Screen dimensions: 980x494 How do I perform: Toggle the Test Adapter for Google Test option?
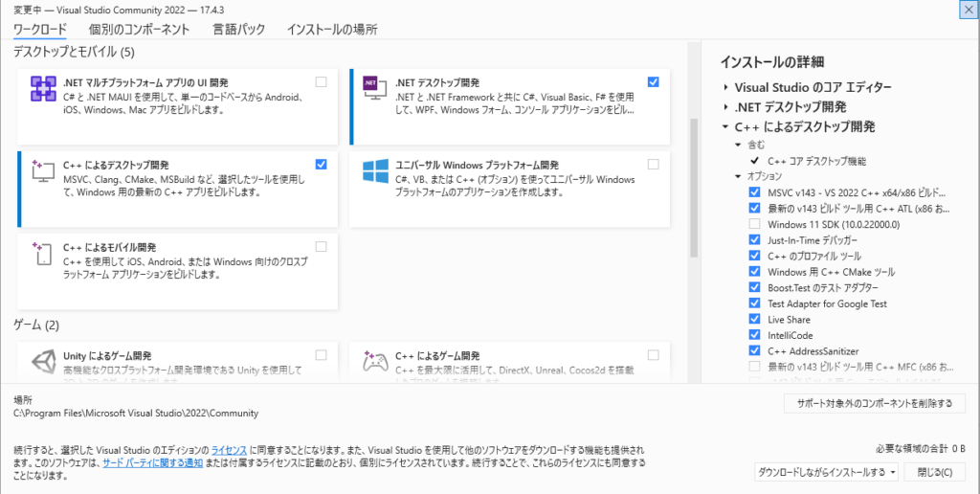pyautogui.click(x=754, y=303)
